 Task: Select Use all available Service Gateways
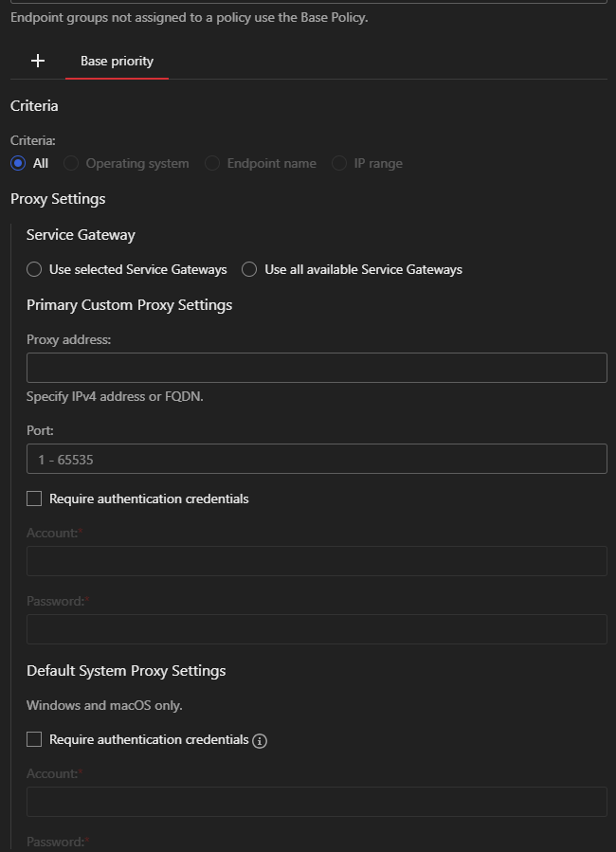[249, 269]
